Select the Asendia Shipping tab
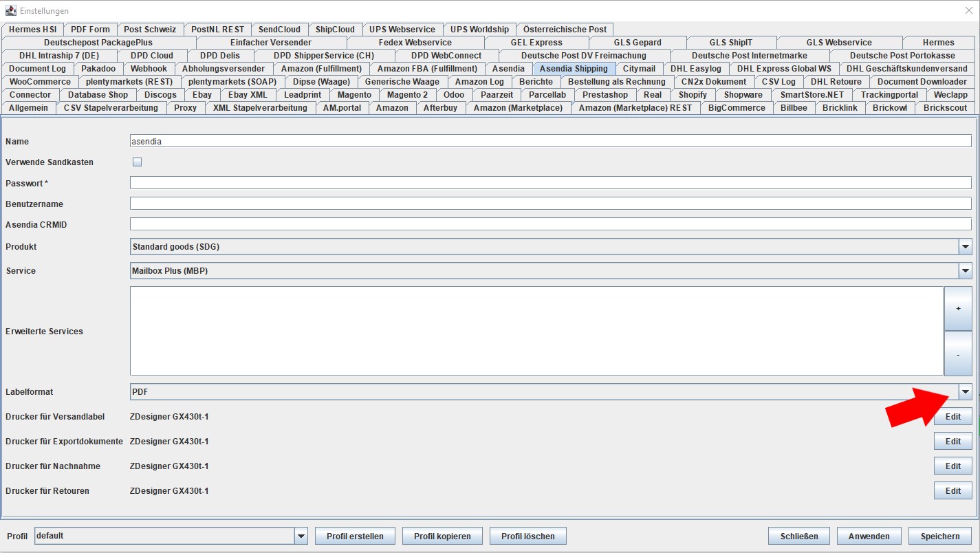 574,69
